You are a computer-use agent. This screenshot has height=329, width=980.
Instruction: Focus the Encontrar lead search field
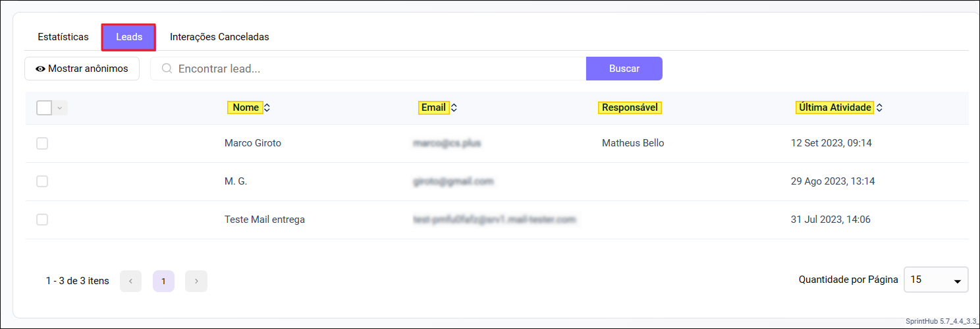click(375, 69)
